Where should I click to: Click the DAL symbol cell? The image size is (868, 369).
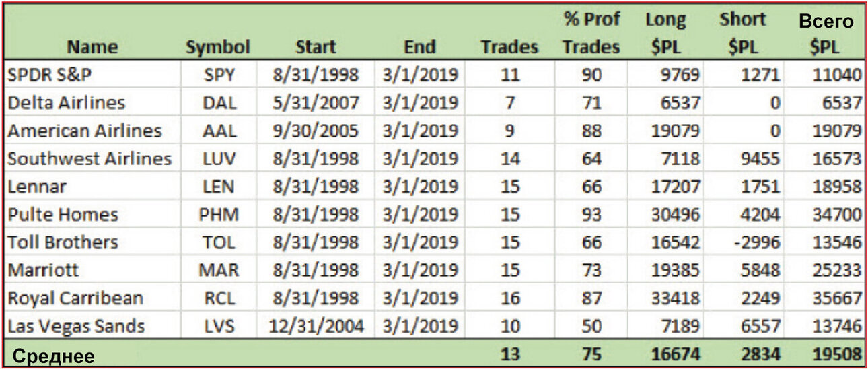pos(219,103)
